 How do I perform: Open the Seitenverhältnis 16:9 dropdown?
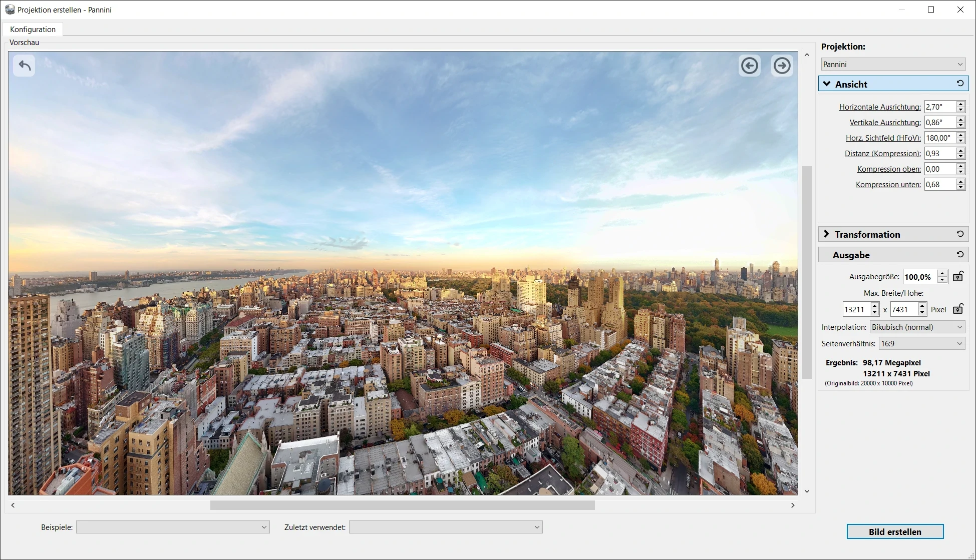click(921, 343)
